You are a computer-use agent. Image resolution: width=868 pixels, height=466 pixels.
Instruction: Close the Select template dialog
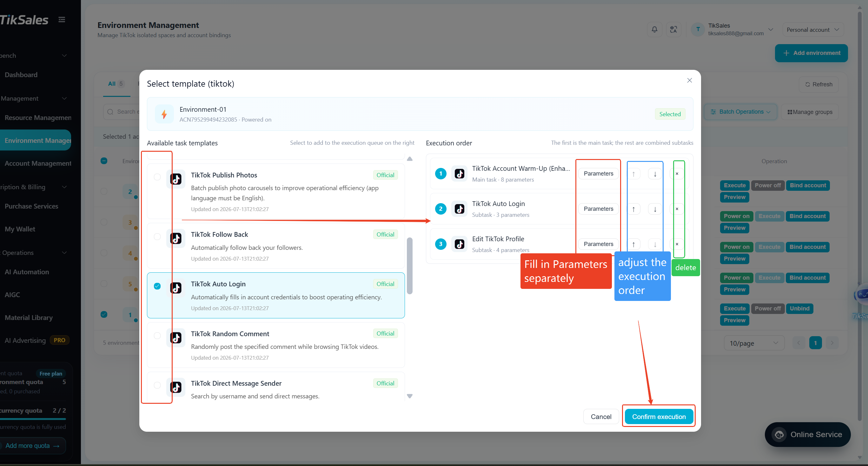(x=689, y=81)
